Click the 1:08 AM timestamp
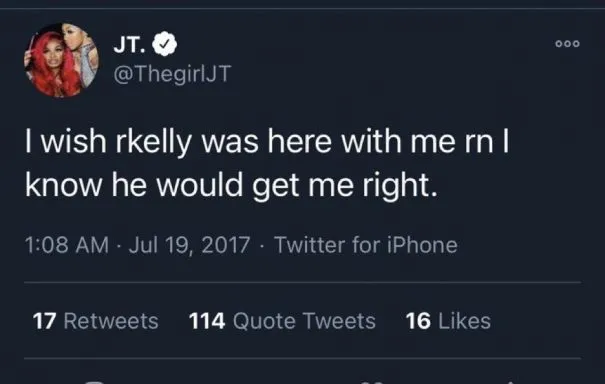Viewport: 605px width, 384px height. pos(67,245)
